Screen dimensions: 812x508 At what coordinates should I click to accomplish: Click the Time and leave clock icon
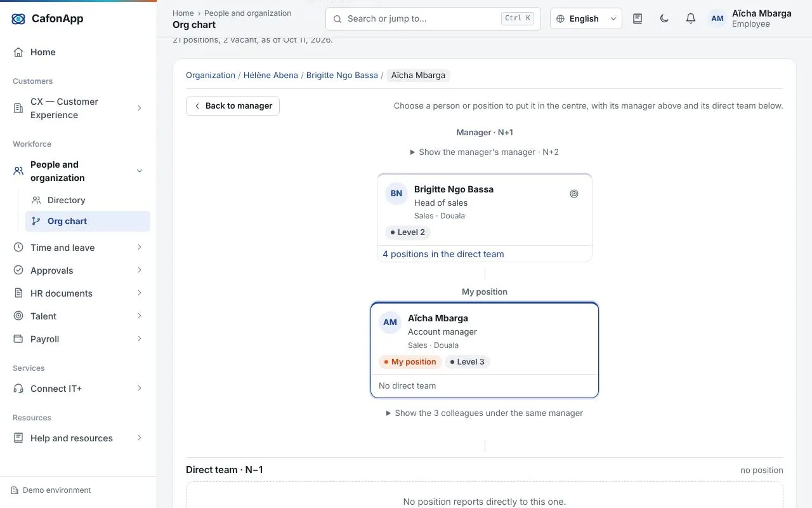[x=18, y=248]
